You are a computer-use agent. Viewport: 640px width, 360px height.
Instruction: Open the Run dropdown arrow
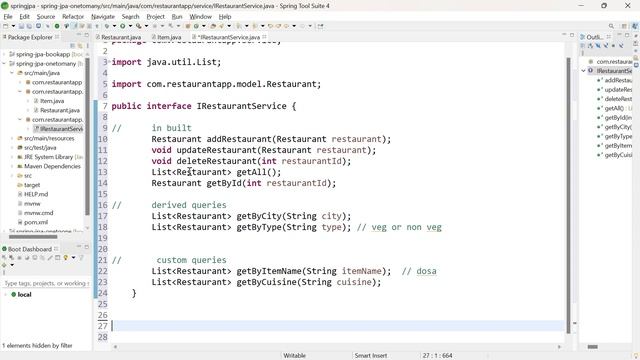130,26
